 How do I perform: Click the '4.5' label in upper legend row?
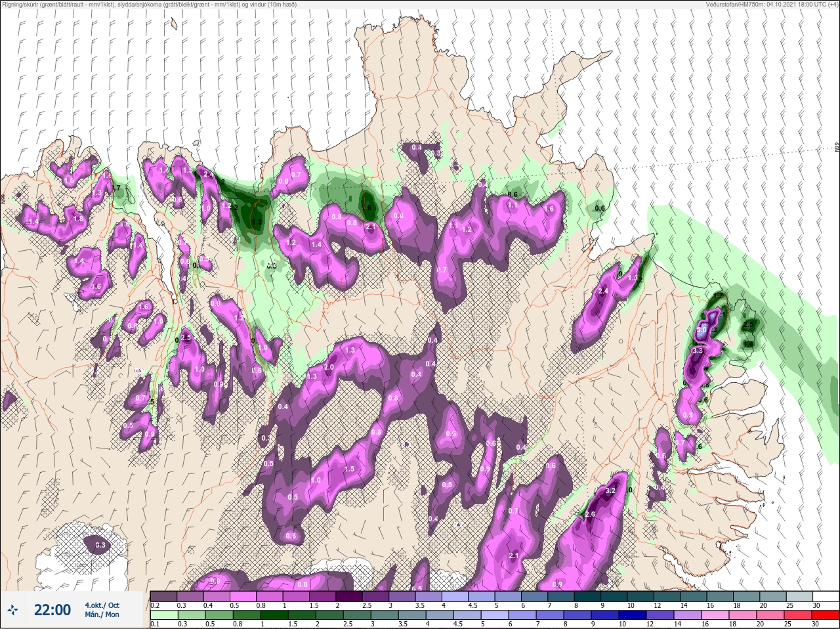click(x=473, y=605)
